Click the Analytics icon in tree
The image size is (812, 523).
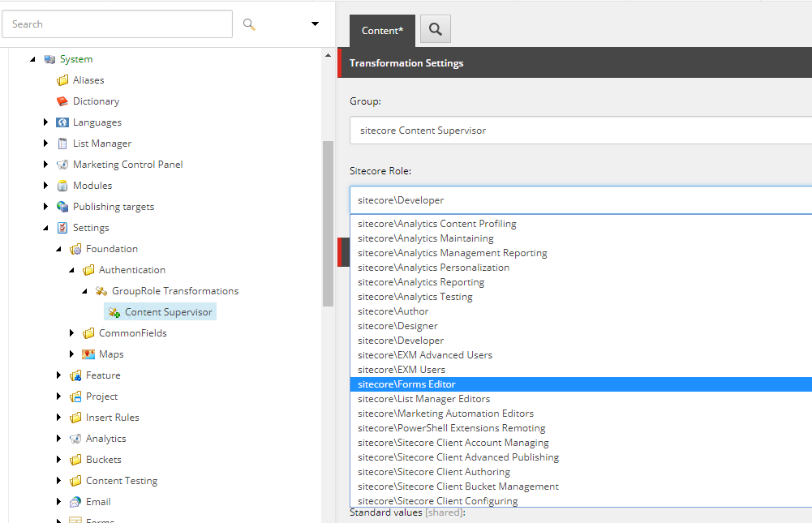tap(75, 439)
